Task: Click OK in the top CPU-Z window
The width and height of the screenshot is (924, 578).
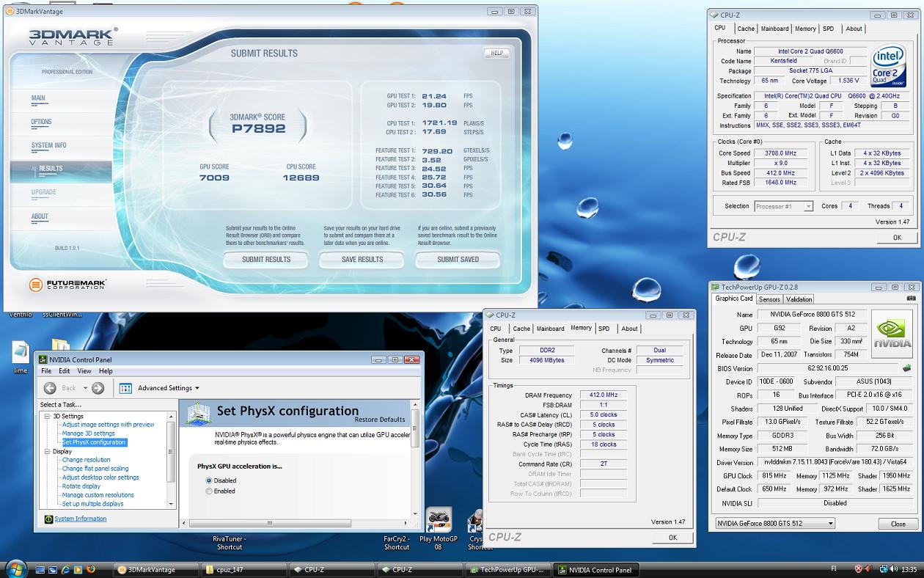Action: (x=896, y=237)
